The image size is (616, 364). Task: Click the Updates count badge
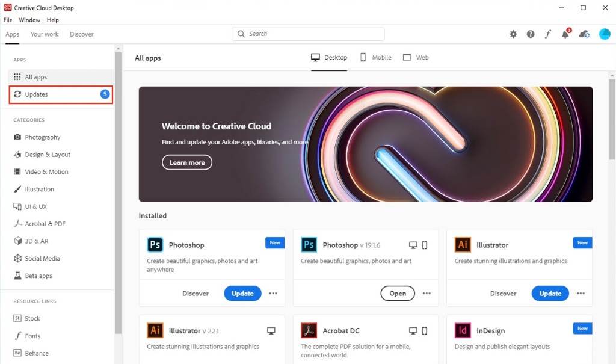click(x=105, y=94)
